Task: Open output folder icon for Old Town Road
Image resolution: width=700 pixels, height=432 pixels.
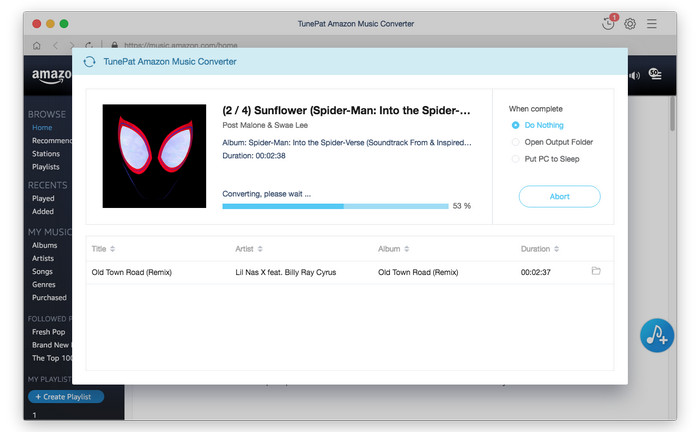Action: click(x=596, y=271)
